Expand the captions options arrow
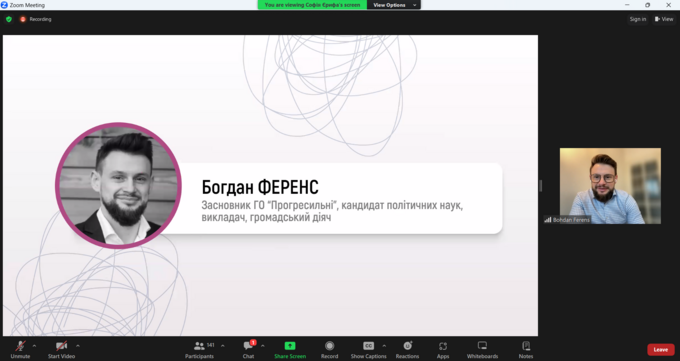This screenshot has width=680, height=361. point(384,346)
